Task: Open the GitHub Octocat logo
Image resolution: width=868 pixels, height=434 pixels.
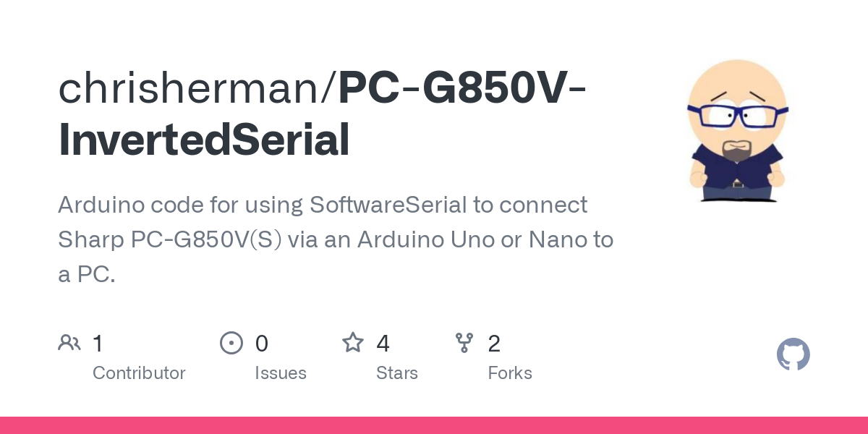Action: point(793,354)
